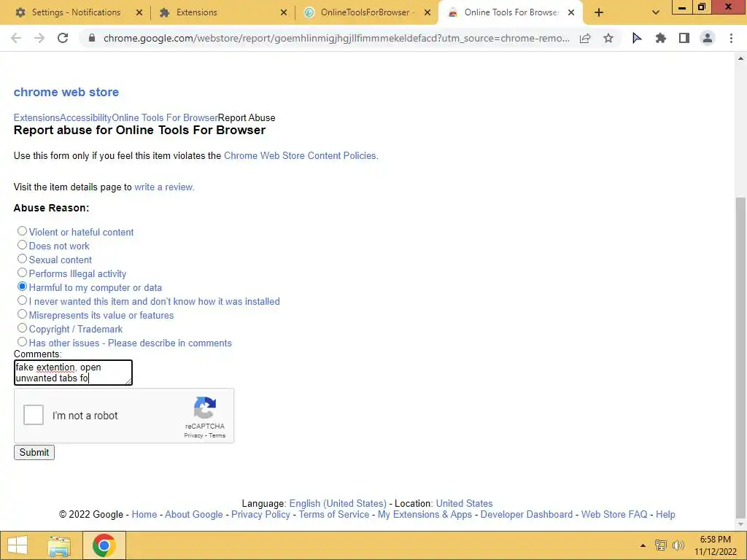Change location United States link

pos(464,503)
